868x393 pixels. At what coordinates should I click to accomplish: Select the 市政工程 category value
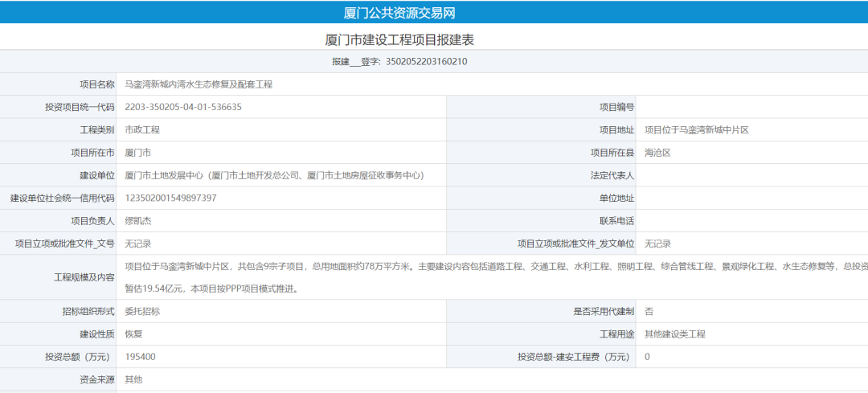pyautogui.click(x=142, y=129)
